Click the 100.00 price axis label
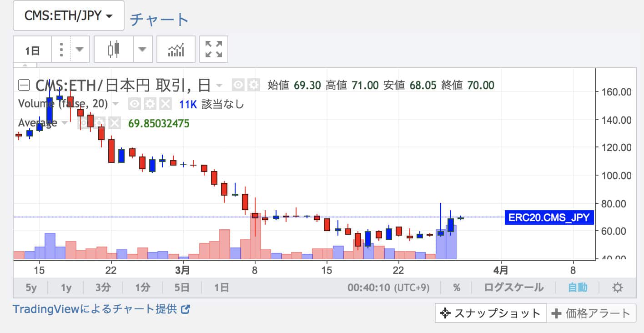This screenshot has height=333, width=644. tap(616, 176)
